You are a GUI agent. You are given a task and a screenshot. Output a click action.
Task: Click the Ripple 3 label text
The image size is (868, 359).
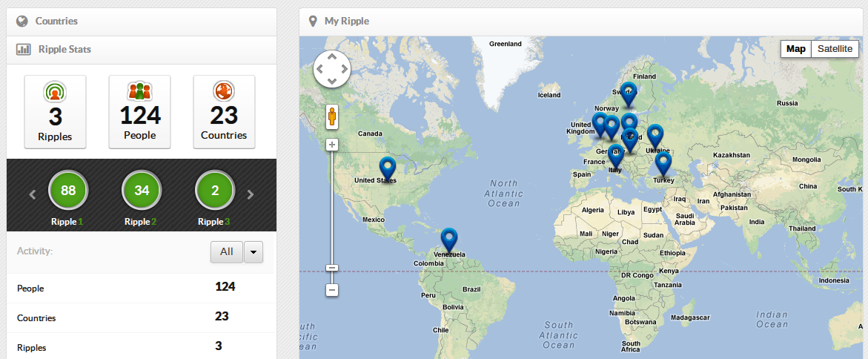pyautogui.click(x=213, y=222)
